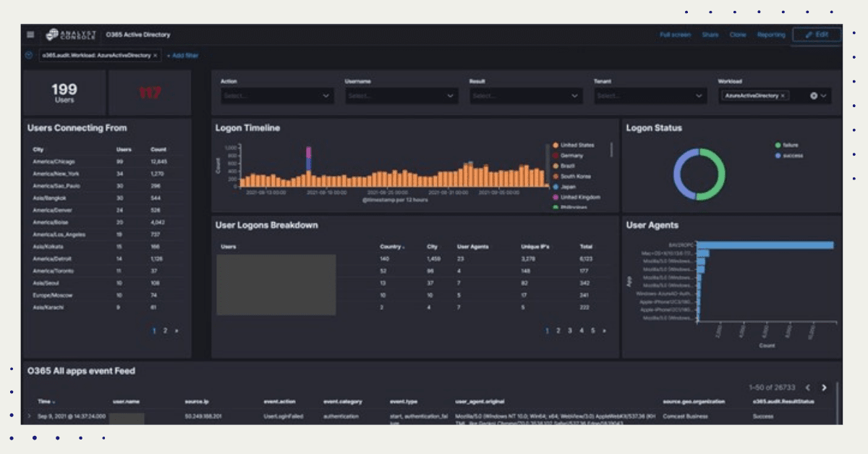Viewport: 868px width, 454px height.
Task: Click the Add filter link
Action: (182, 55)
